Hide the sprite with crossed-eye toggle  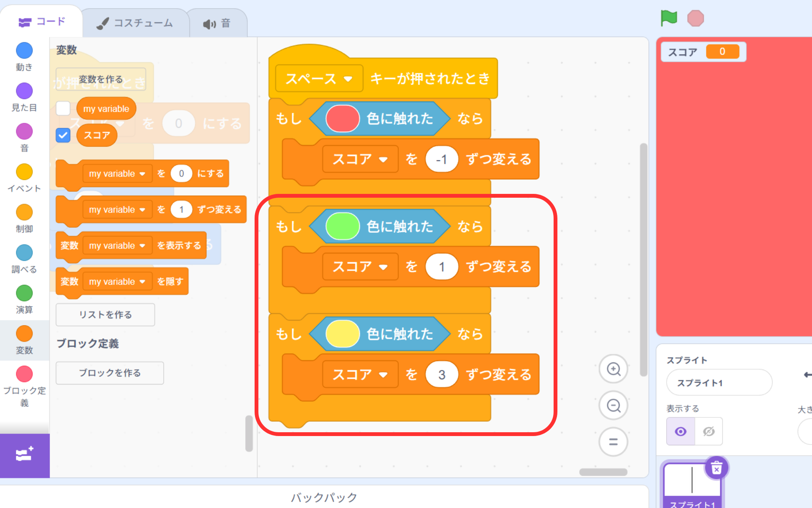tap(708, 431)
